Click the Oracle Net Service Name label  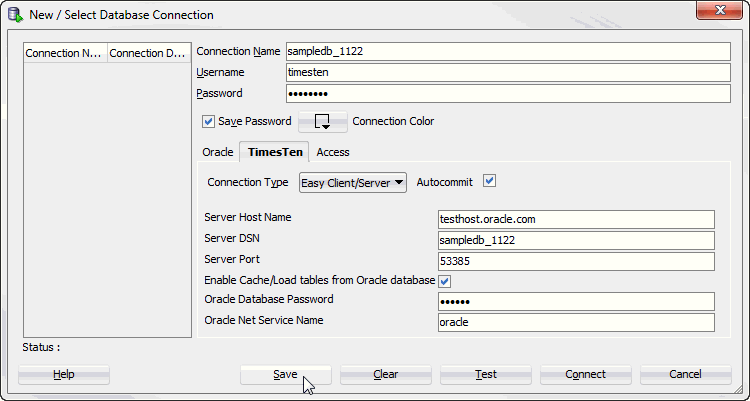[264, 320]
